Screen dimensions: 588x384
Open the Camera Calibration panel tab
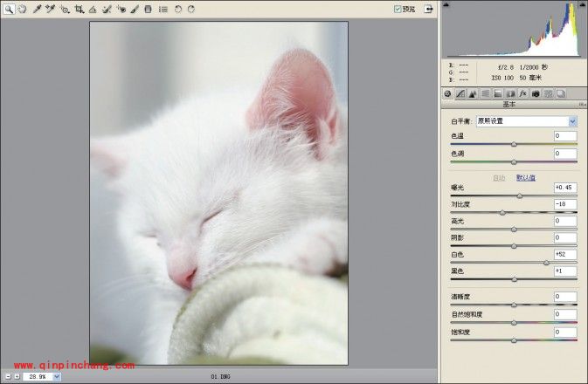(x=535, y=93)
